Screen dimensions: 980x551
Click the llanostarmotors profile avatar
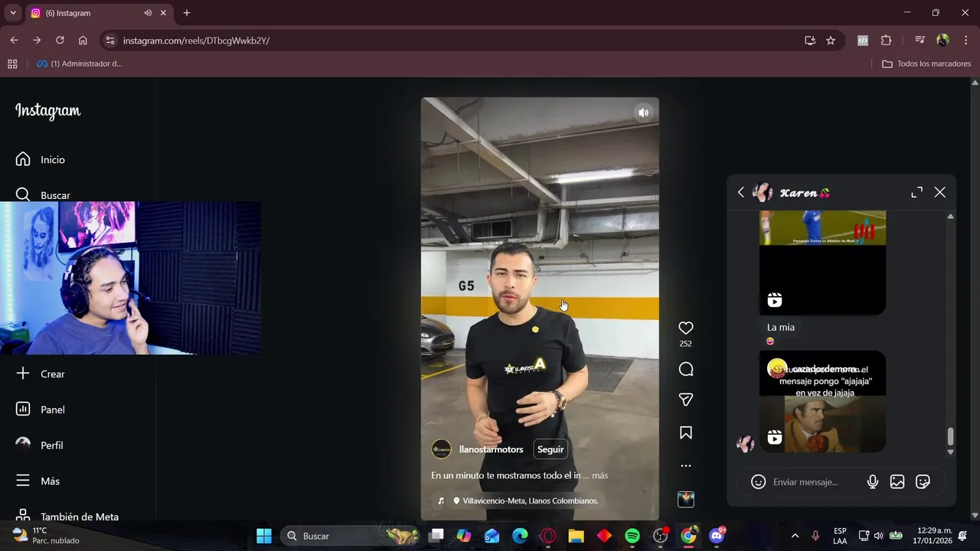pyautogui.click(x=441, y=449)
